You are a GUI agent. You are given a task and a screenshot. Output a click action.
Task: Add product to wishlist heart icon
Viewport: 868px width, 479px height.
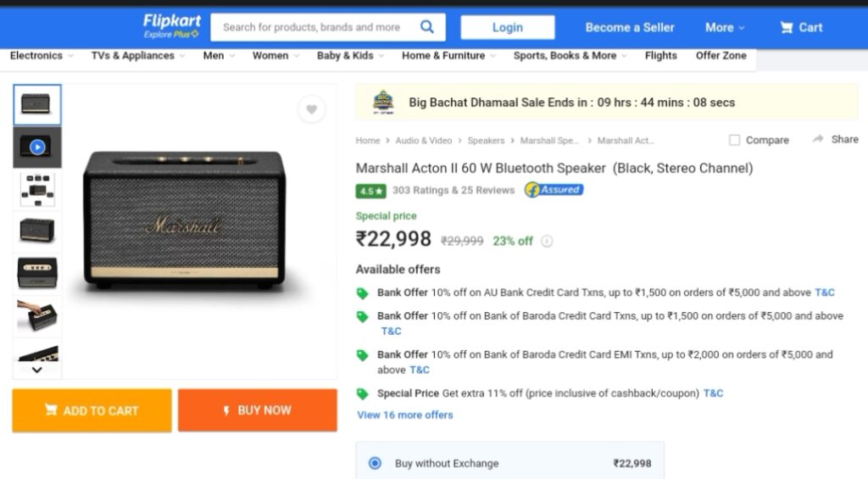tap(312, 109)
